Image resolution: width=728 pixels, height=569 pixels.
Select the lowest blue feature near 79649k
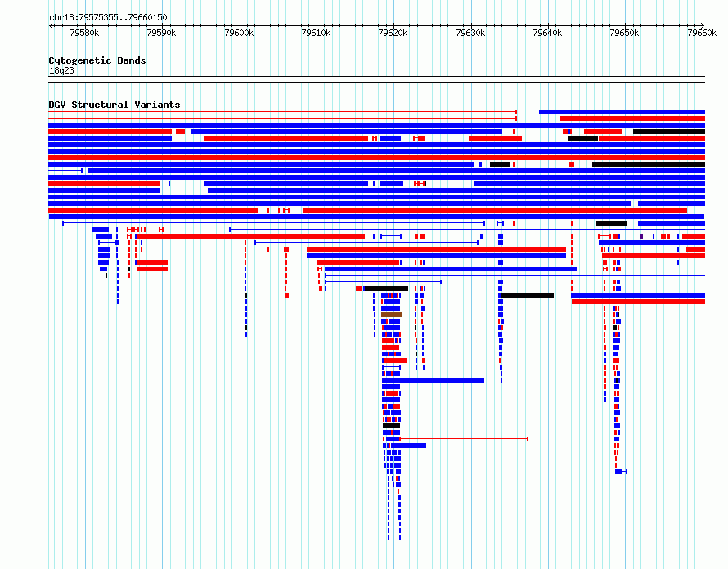[x=621, y=472]
